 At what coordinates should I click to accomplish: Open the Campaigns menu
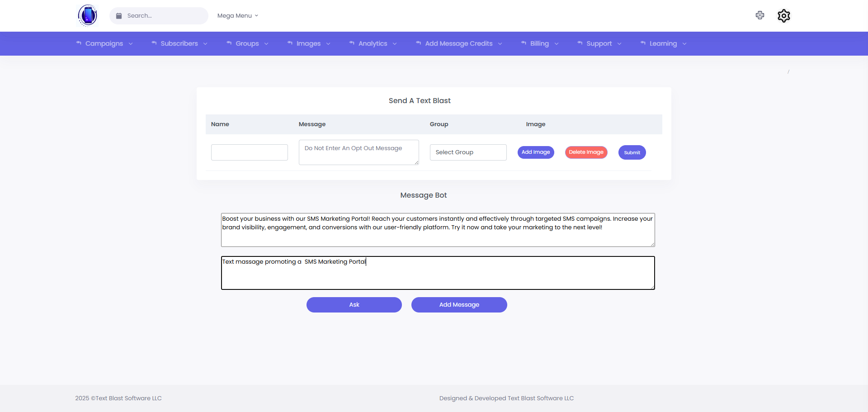[104, 43]
